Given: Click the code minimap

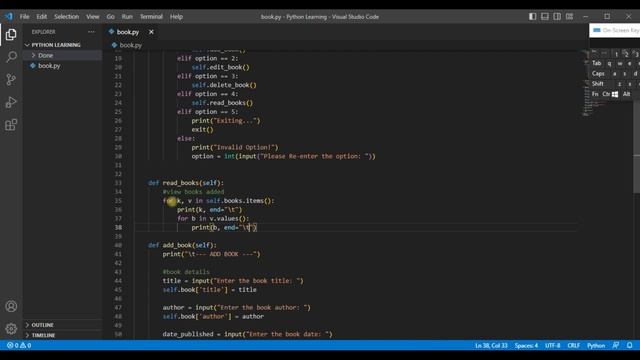Looking at the screenshot, I should pos(588,84).
